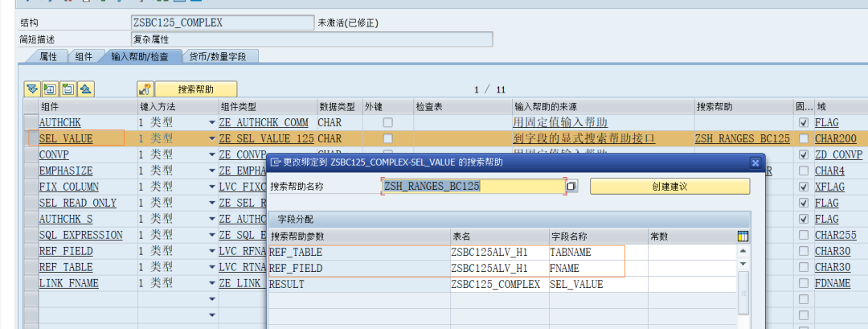Click the 结构 field ZSBC125_COMPLEX
The height and width of the screenshot is (329, 868).
[223, 23]
